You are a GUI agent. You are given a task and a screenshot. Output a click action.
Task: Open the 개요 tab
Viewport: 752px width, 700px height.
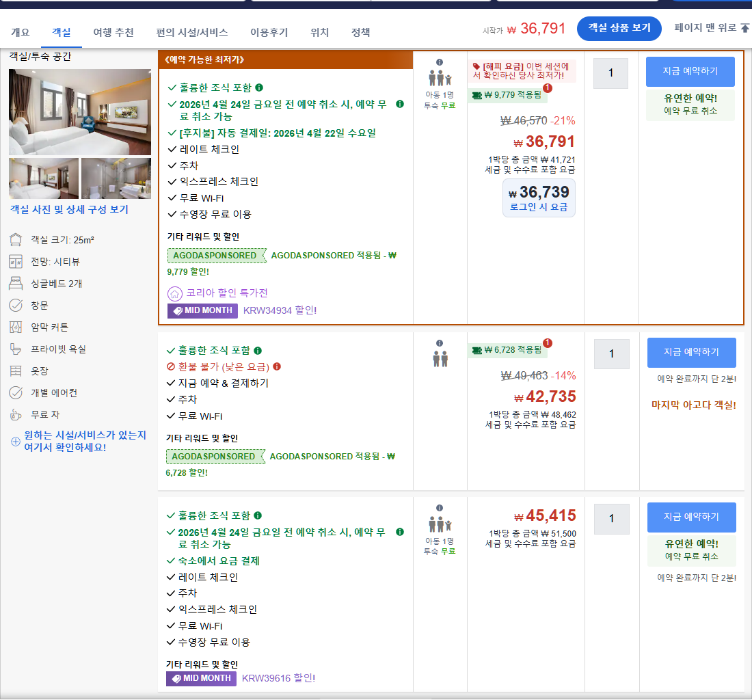(20, 33)
